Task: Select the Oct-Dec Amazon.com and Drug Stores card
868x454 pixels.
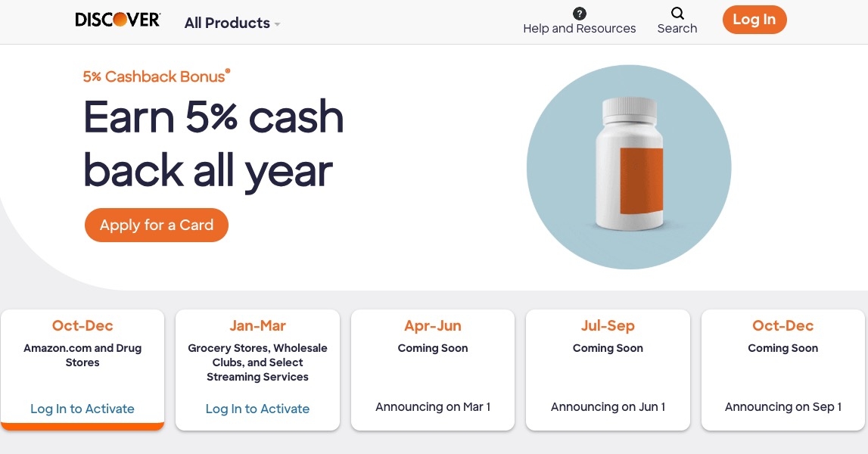Action: [x=82, y=369]
